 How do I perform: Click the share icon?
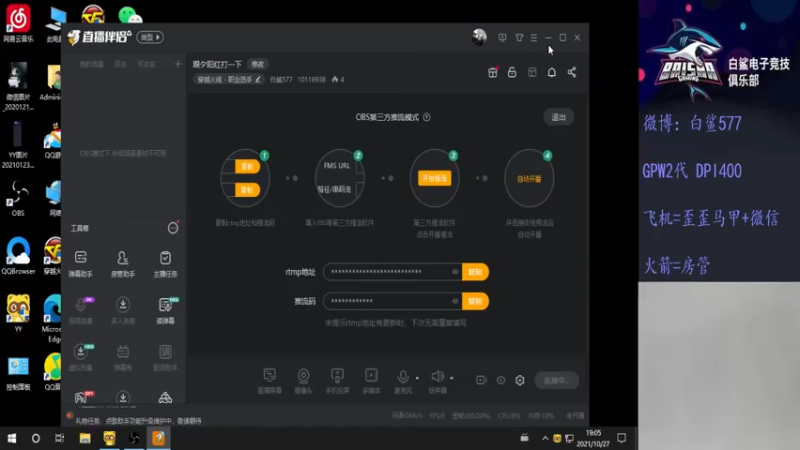pos(571,72)
